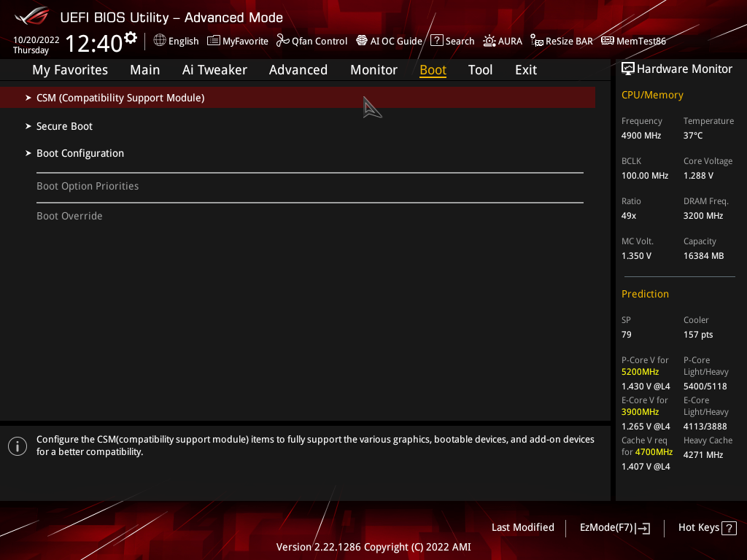
Task: Switch to EzMode using the F7 button
Action: 614,528
